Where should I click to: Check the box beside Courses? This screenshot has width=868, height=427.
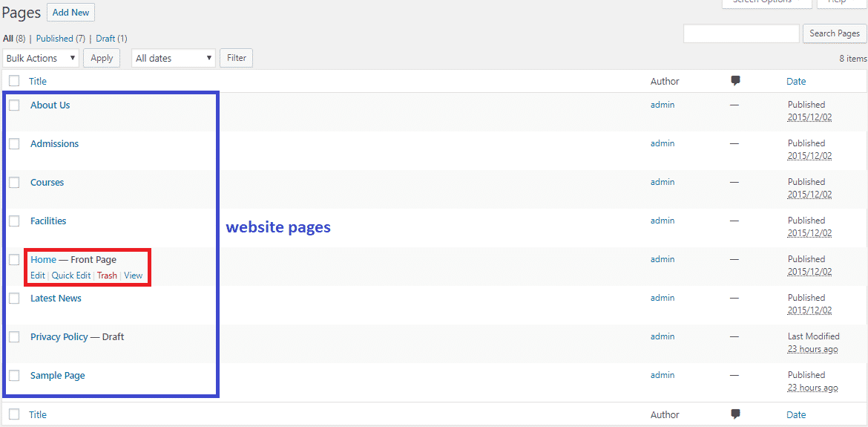coord(14,182)
